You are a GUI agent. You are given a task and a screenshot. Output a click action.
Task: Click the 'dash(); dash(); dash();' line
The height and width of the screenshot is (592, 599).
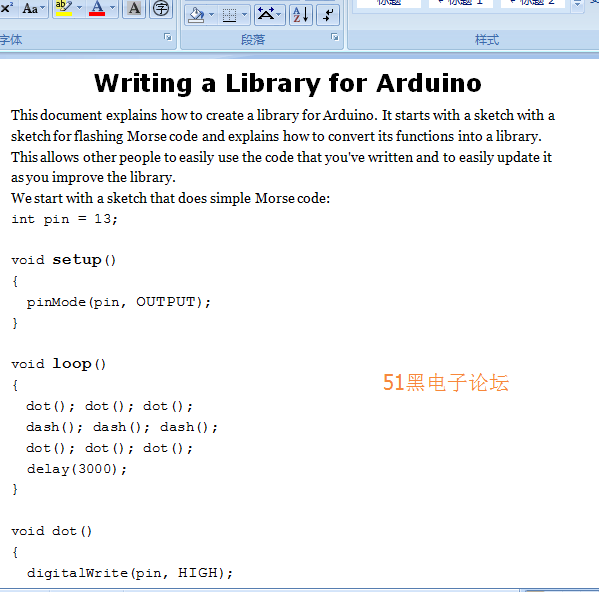tap(122, 427)
